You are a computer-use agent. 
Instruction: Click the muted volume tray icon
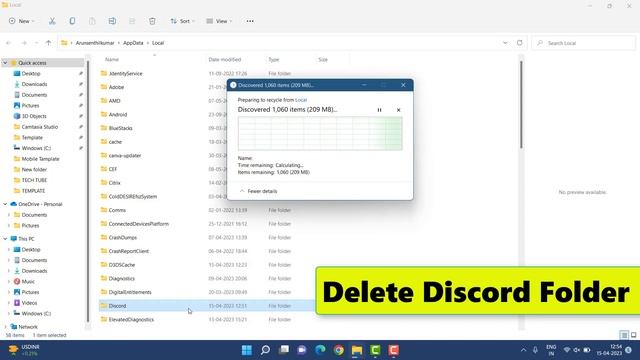pyautogui.click(x=577, y=350)
